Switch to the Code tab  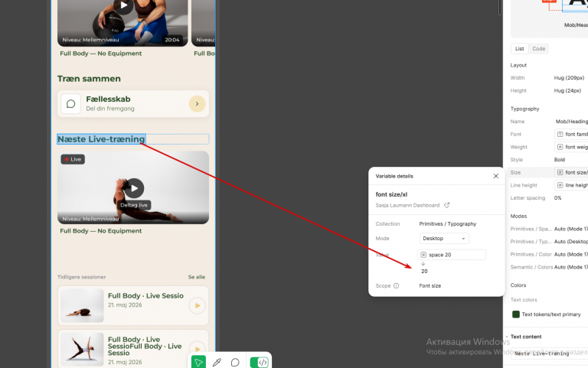pos(538,49)
